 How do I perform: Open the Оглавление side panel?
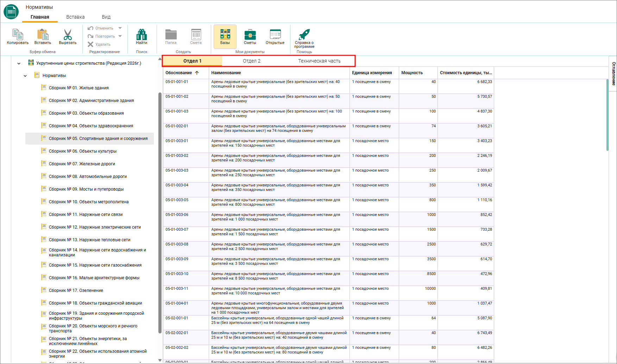(x=613, y=74)
